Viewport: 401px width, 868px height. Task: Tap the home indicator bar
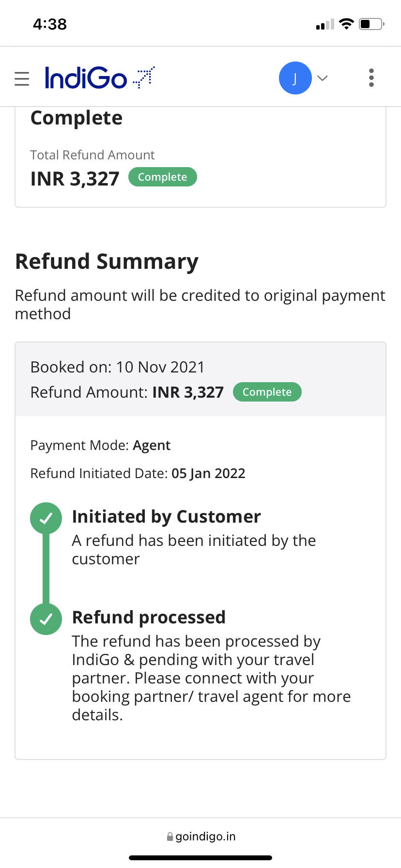pos(200,858)
